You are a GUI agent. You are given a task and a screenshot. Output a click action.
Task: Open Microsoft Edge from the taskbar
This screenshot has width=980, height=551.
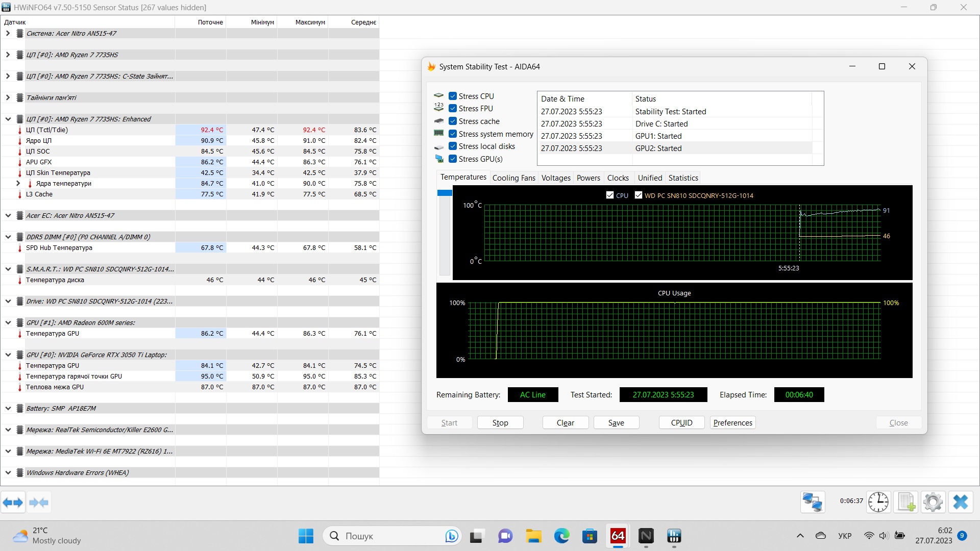click(x=561, y=536)
